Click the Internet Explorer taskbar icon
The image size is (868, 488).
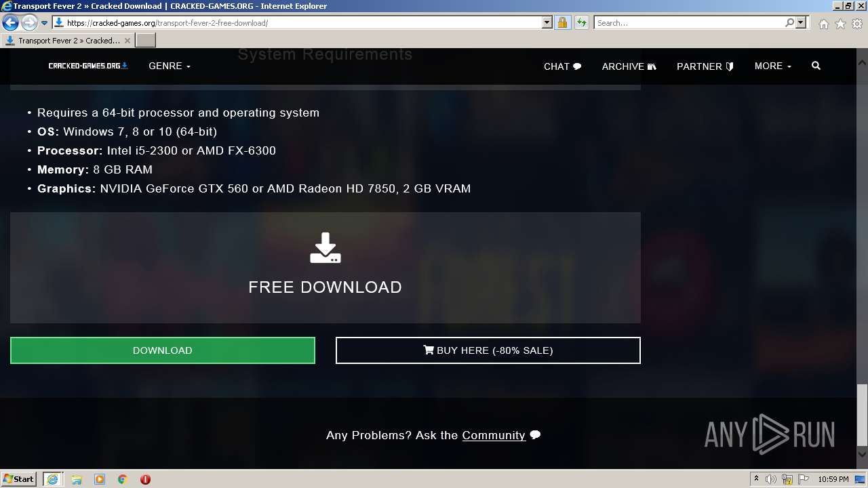click(x=52, y=479)
